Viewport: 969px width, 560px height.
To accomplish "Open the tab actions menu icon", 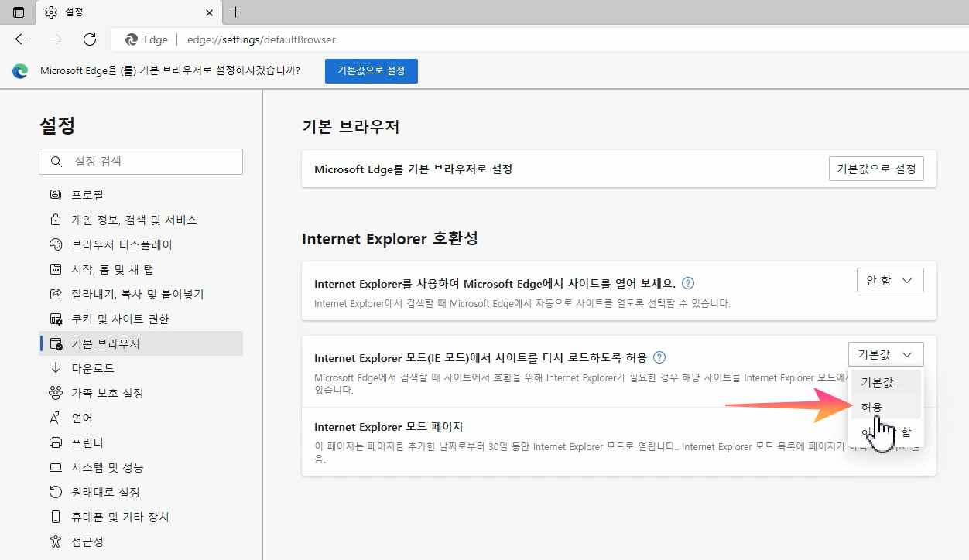I will pos(19,12).
